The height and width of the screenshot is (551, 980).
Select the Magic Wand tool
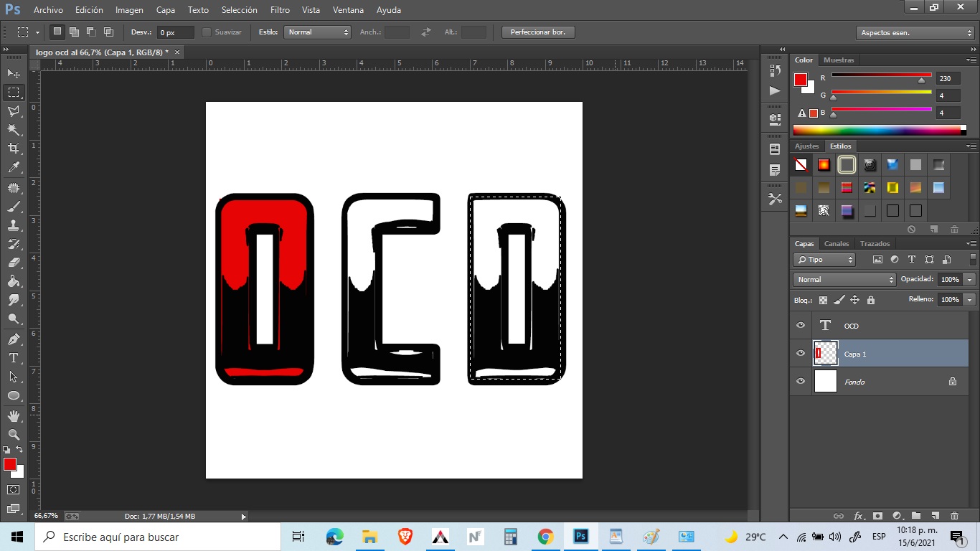(14, 129)
